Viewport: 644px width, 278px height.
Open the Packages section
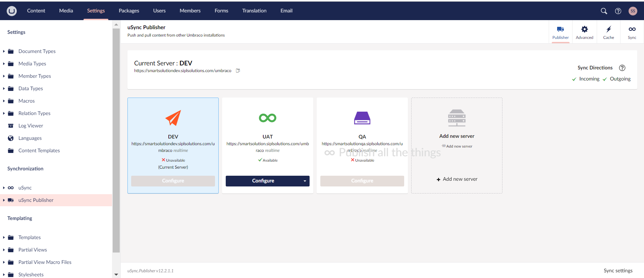point(129,11)
